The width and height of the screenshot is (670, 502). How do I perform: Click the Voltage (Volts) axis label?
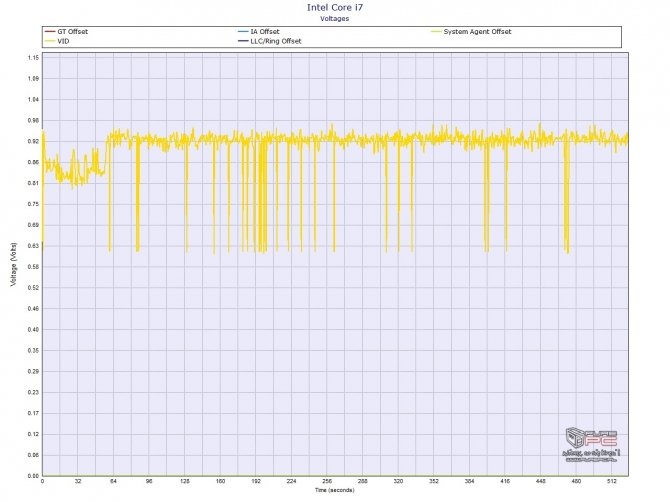tap(14, 264)
